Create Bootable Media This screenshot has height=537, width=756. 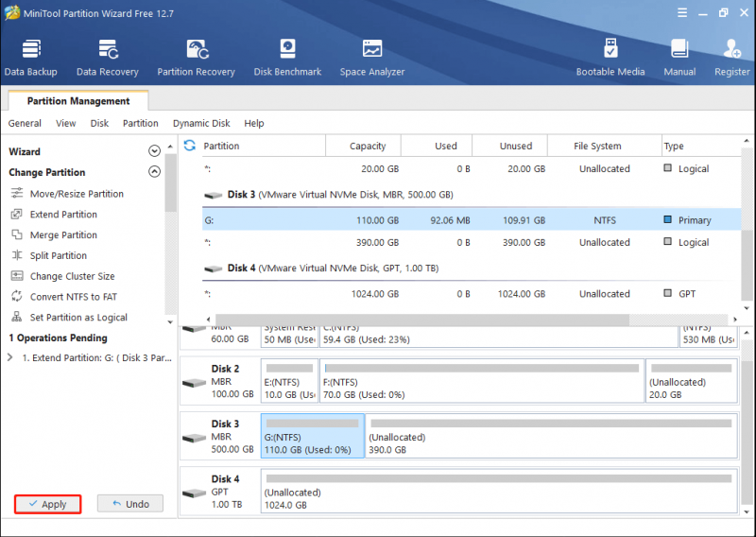610,58
